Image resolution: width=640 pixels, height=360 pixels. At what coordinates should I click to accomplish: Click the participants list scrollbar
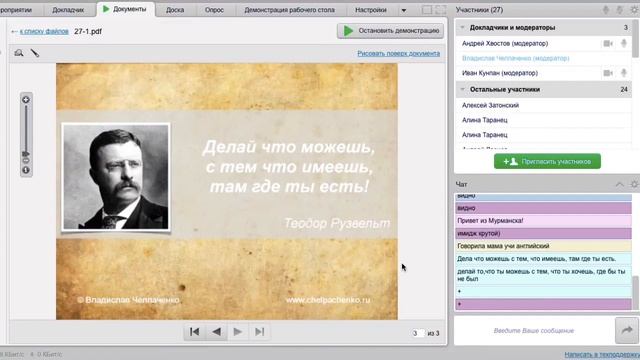[636, 39]
